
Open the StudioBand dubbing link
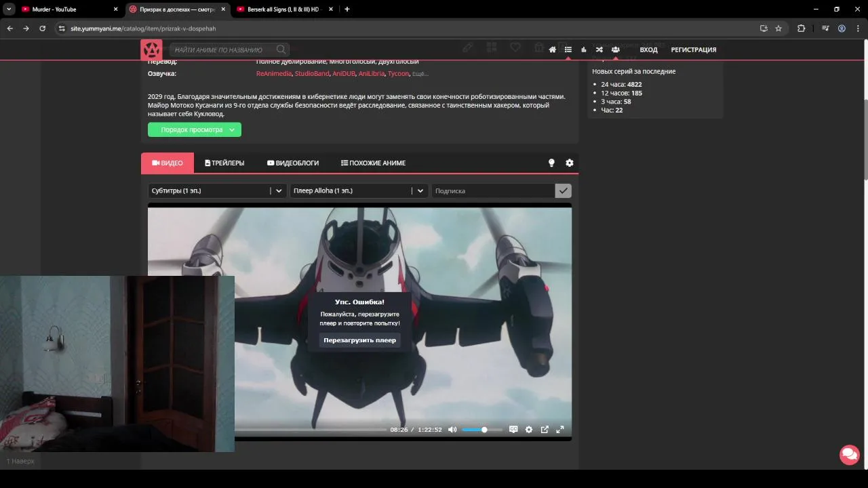click(x=312, y=73)
